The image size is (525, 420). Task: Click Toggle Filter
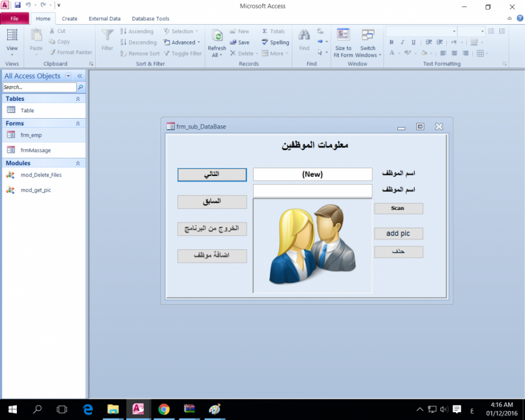[183, 53]
